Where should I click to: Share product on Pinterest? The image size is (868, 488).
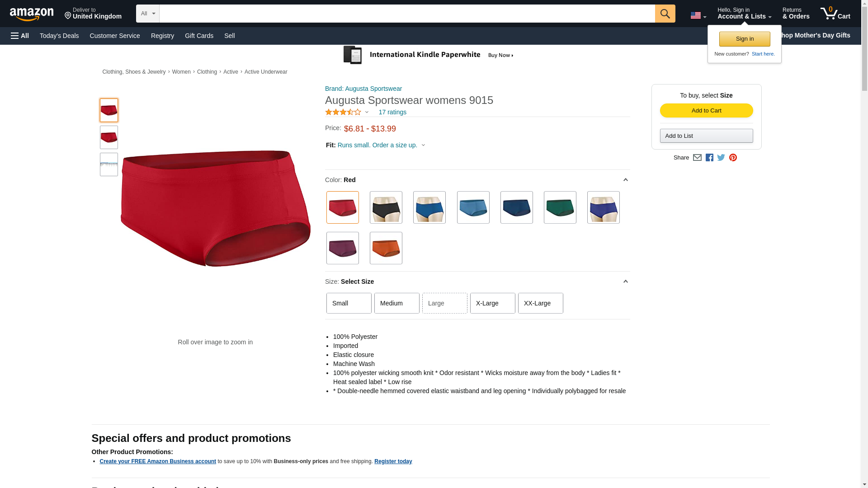pos(733,157)
